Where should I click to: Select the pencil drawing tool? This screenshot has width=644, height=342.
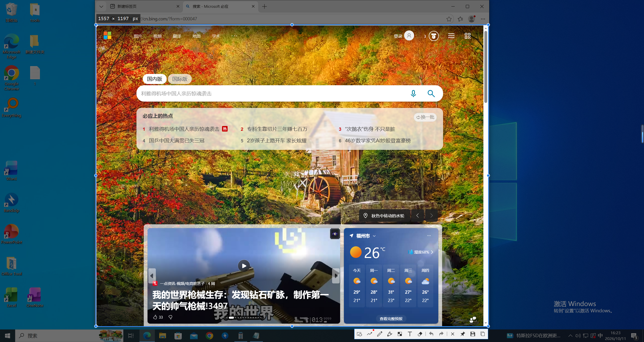[380, 334]
